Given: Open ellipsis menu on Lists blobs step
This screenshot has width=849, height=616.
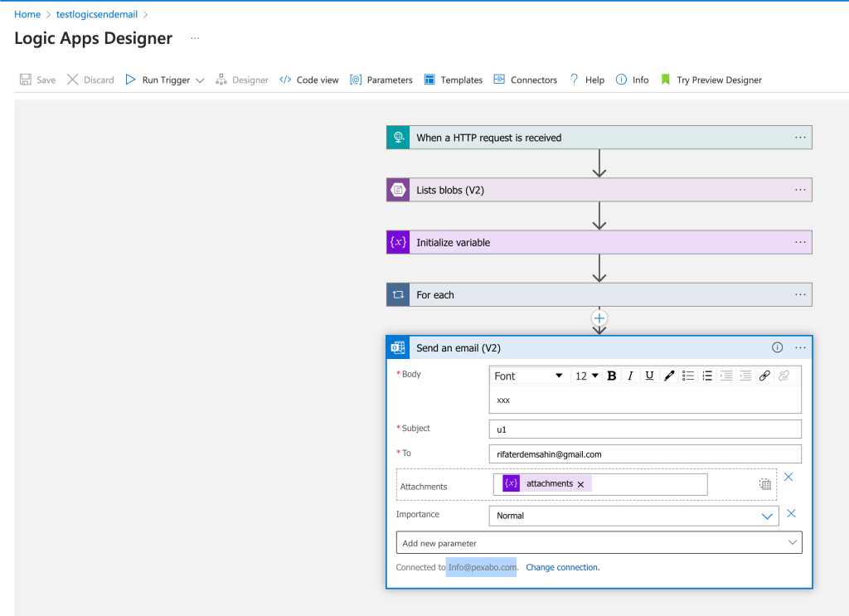Looking at the screenshot, I should pyautogui.click(x=800, y=190).
